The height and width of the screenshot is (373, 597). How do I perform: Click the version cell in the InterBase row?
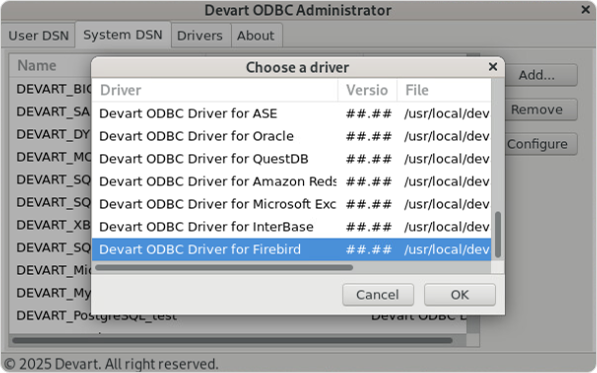[369, 227]
